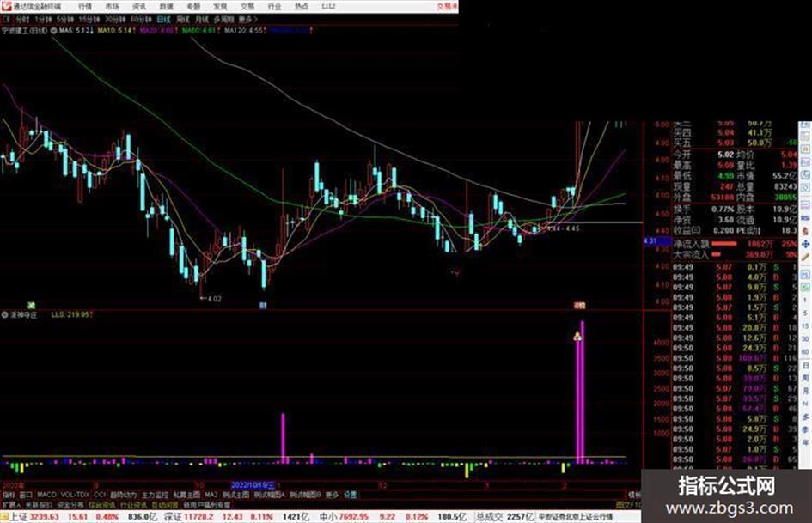Select the 多周期 multi-period tab
Image resolution: width=812 pixels, height=523 pixels.
[x=223, y=20]
